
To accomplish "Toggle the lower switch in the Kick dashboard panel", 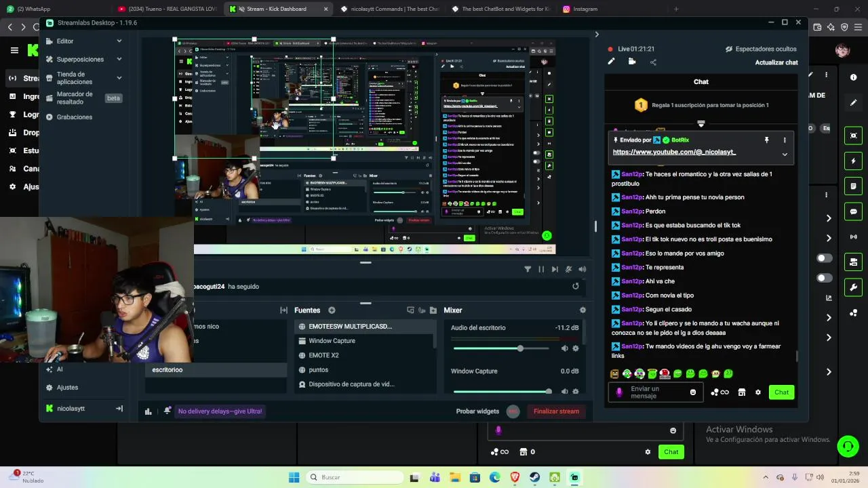I will pos(825,278).
